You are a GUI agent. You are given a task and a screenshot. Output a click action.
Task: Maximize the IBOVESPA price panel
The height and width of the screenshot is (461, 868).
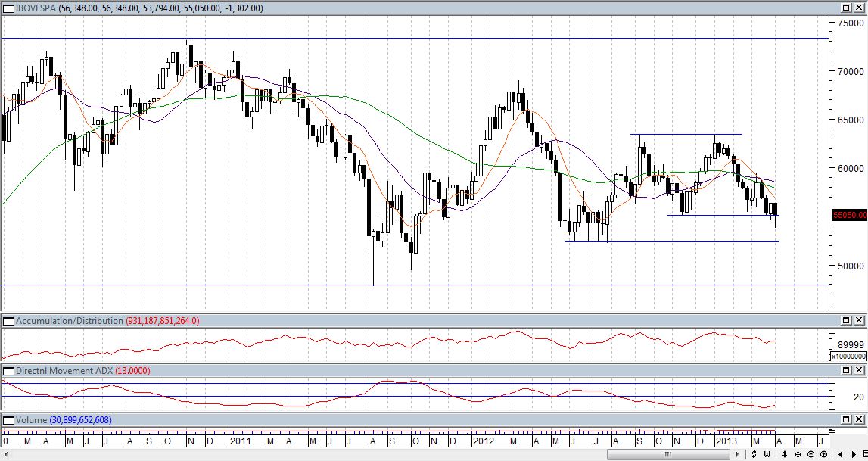846,8
